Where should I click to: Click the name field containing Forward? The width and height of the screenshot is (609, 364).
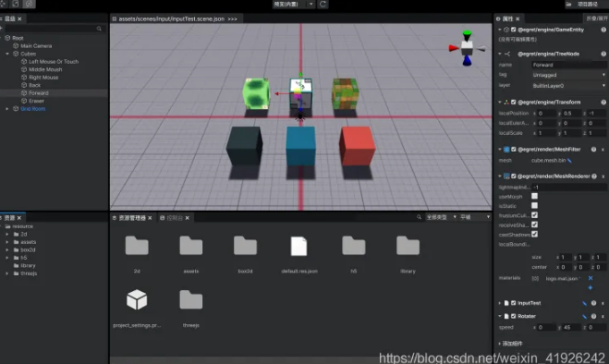tap(568, 65)
